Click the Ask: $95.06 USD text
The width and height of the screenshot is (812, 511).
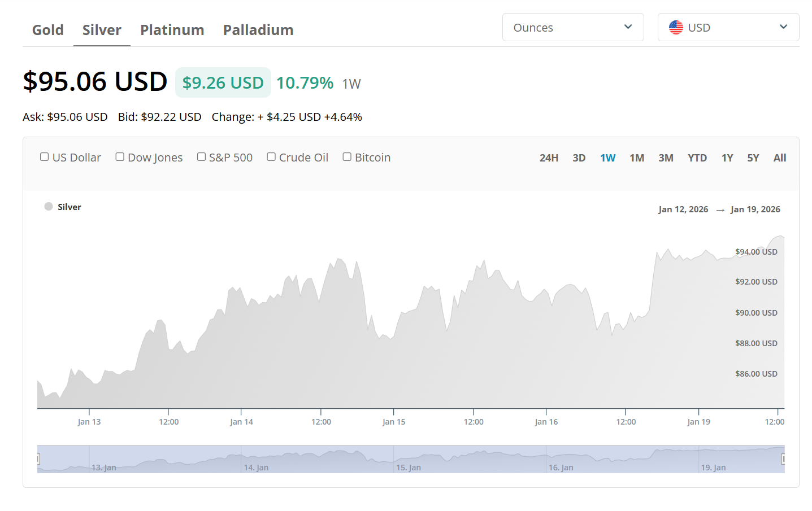tap(65, 117)
